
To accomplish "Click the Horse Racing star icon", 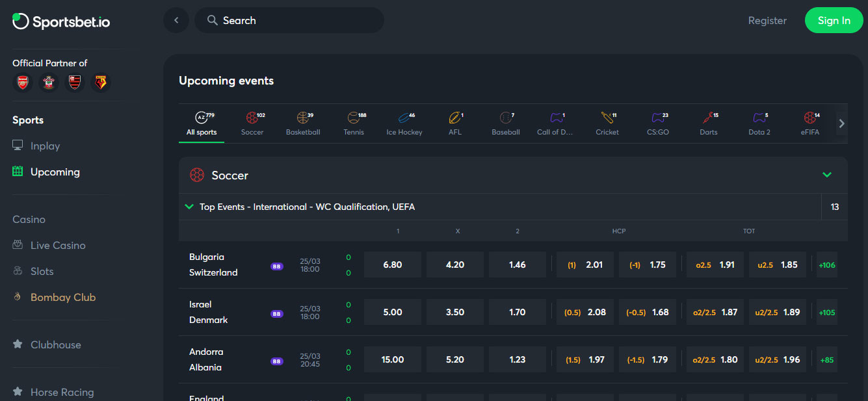I will pos(18,392).
